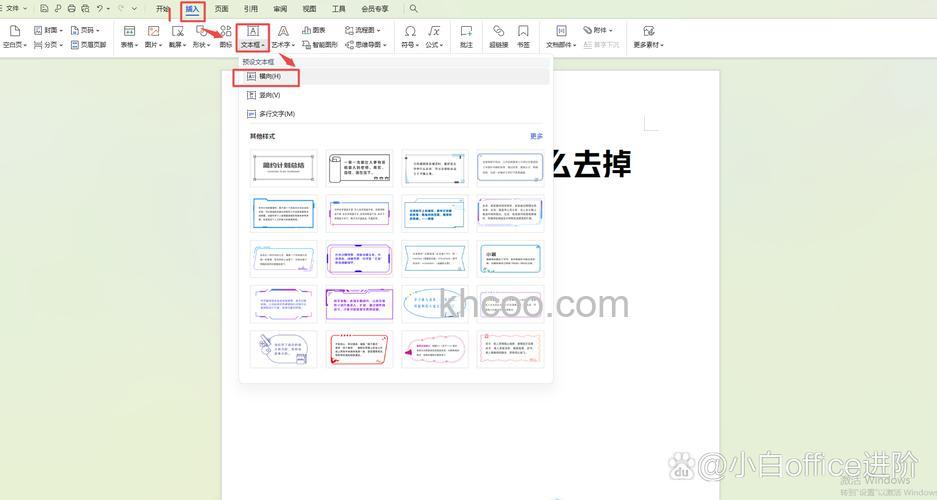Click the icon library (图标) button

(x=225, y=36)
